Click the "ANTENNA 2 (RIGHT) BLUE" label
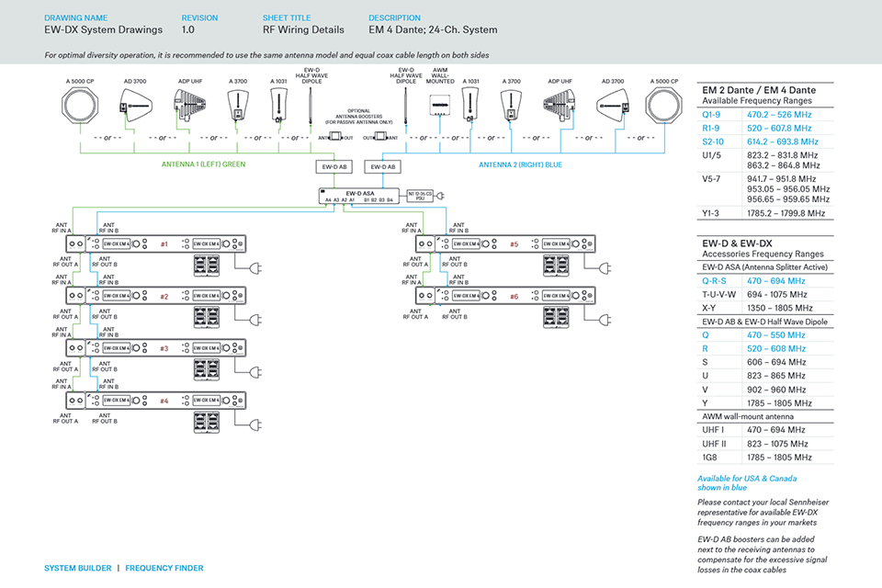The height and width of the screenshot is (588, 882). tap(520, 164)
